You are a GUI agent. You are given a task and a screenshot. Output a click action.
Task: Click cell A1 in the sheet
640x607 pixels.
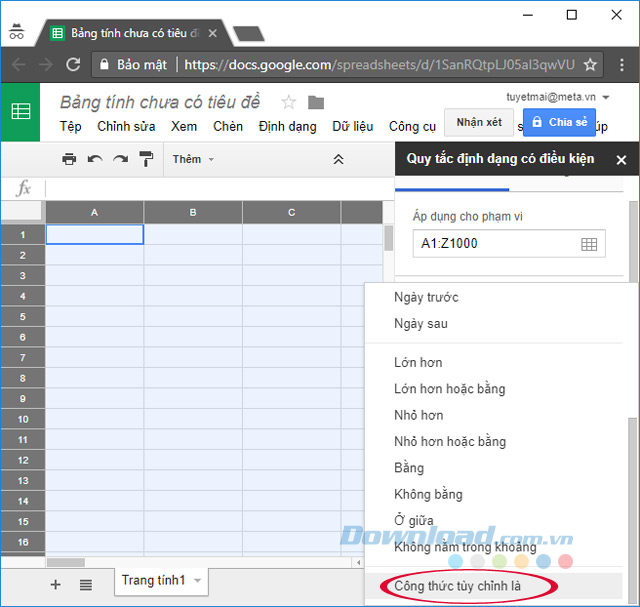[x=94, y=234]
